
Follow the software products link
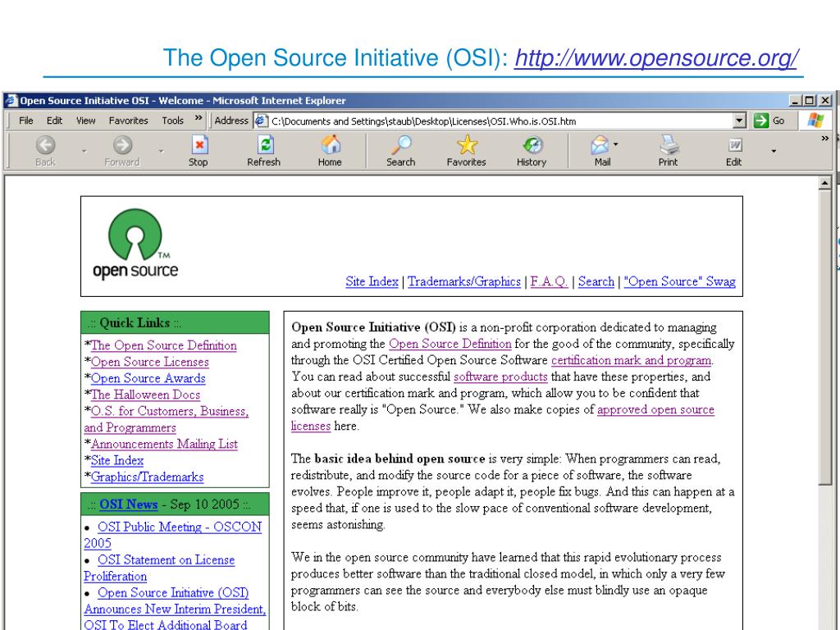[x=501, y=377]
